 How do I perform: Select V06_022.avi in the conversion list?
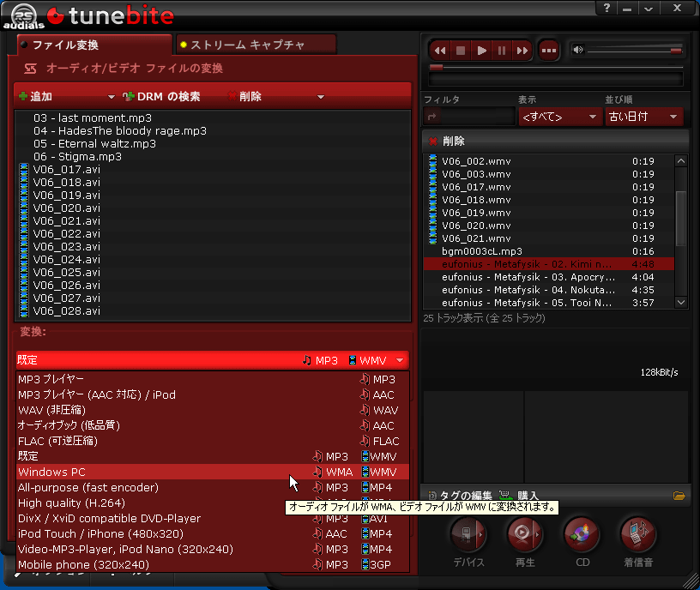(213, 234)
